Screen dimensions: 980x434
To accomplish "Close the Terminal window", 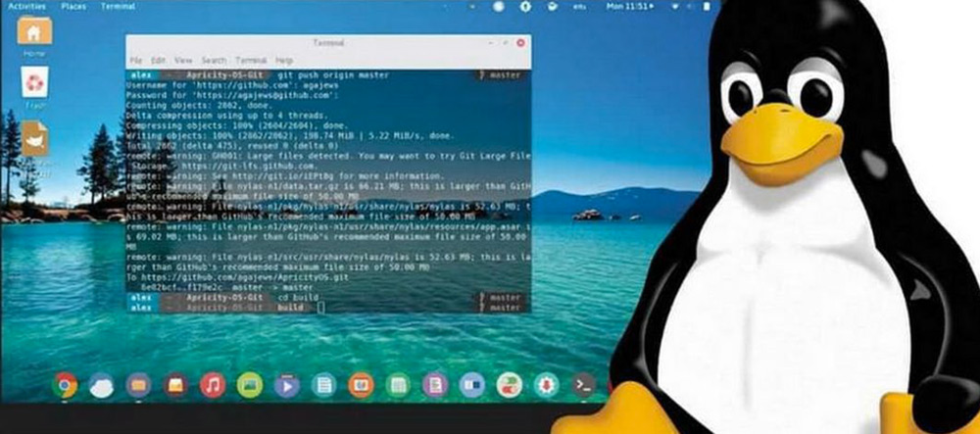I will coord(520,43).
